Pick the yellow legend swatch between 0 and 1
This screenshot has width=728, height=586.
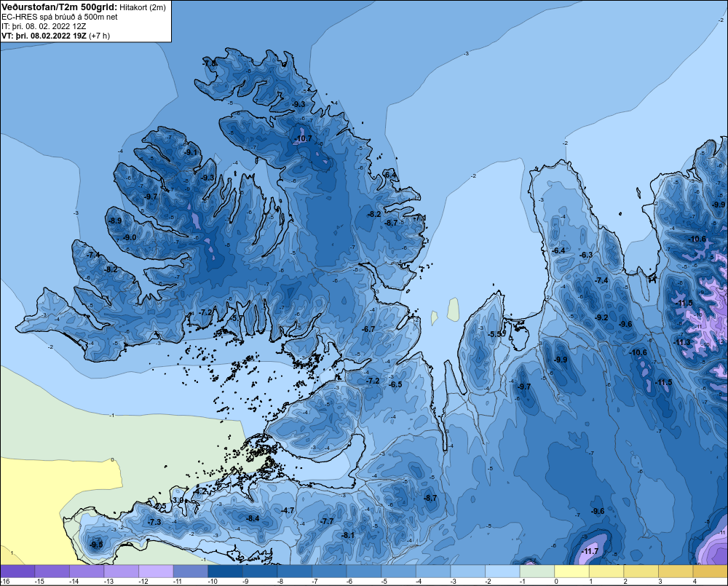tap(571, 571)
